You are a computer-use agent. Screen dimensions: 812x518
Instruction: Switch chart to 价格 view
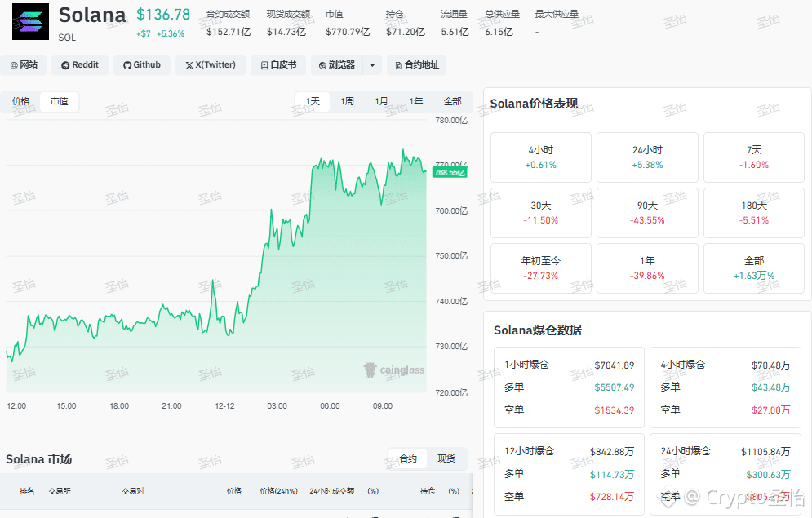(21, 102)
